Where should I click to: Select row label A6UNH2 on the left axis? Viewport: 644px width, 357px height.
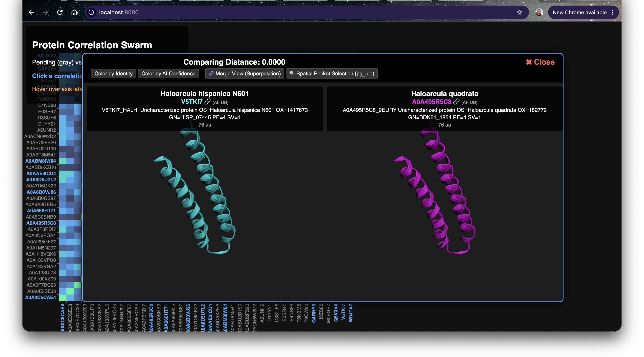[x=47, y=130]
